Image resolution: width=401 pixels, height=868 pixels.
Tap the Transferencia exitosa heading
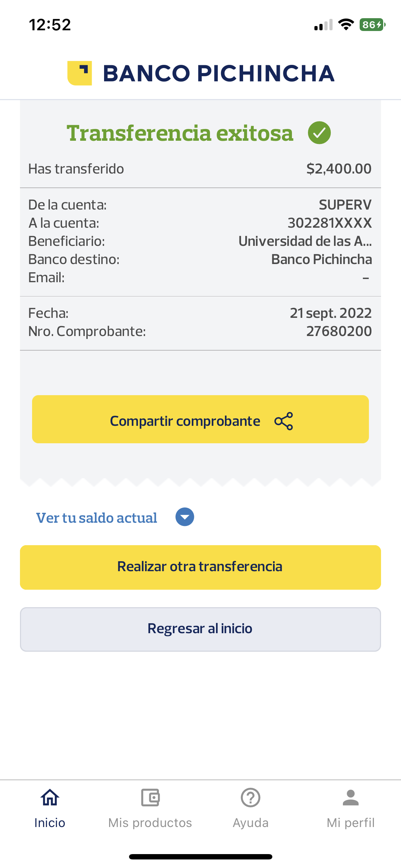(180, 133)
